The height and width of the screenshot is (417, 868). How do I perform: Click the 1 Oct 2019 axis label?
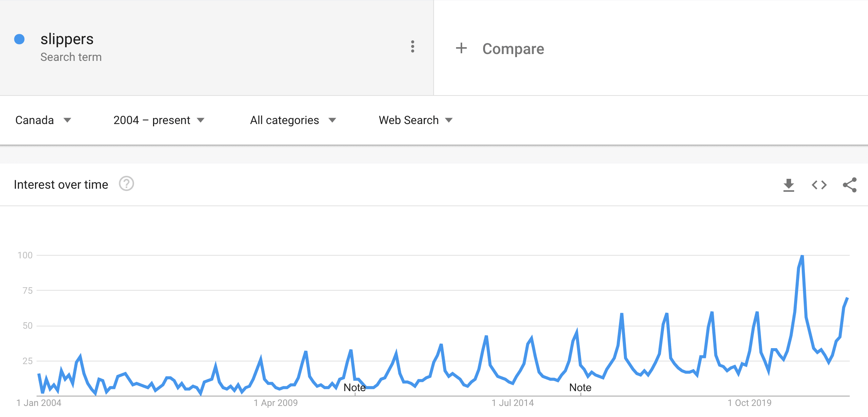click(x=750, y=403)
